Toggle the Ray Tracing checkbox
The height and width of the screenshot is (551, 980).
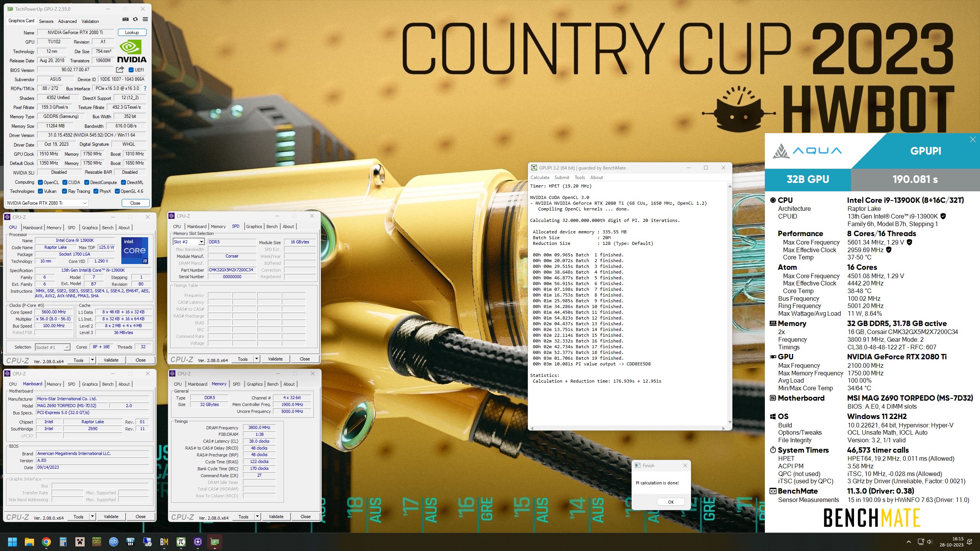point(64,191)
